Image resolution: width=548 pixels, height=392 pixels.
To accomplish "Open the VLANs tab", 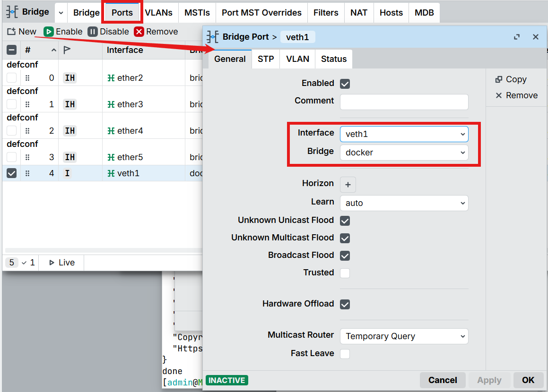I will (158, 13).
